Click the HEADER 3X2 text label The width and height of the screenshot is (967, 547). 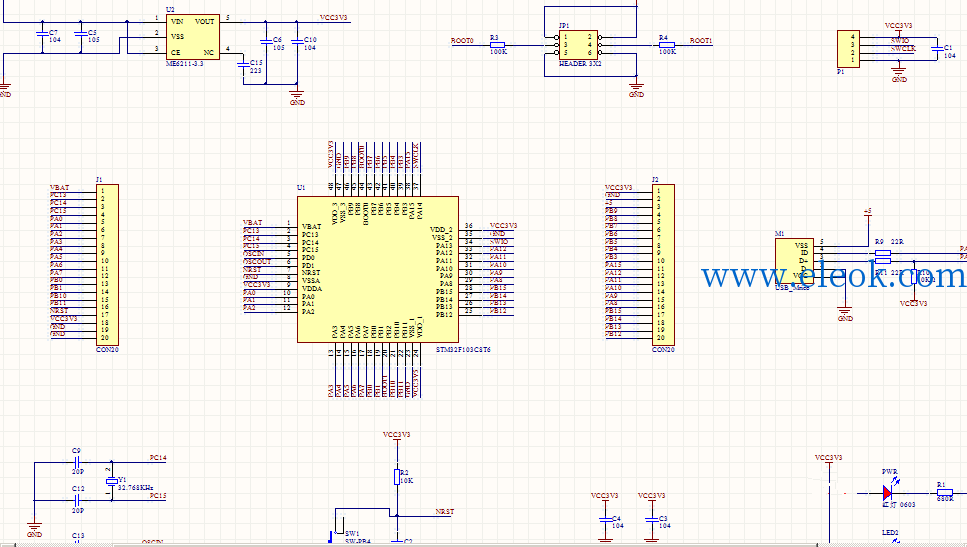click(x=580, y=64)
